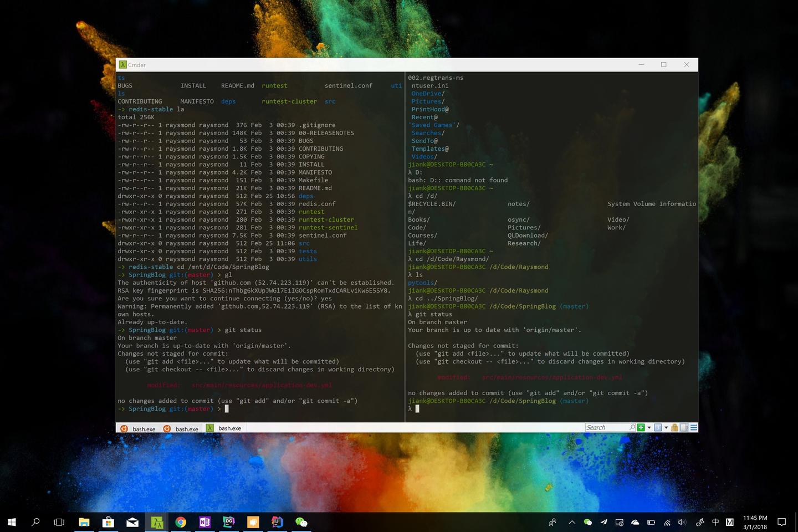Open Windows search from the taskbar
The height and width of the screenshot is (532, 798).
coord(35,522)
